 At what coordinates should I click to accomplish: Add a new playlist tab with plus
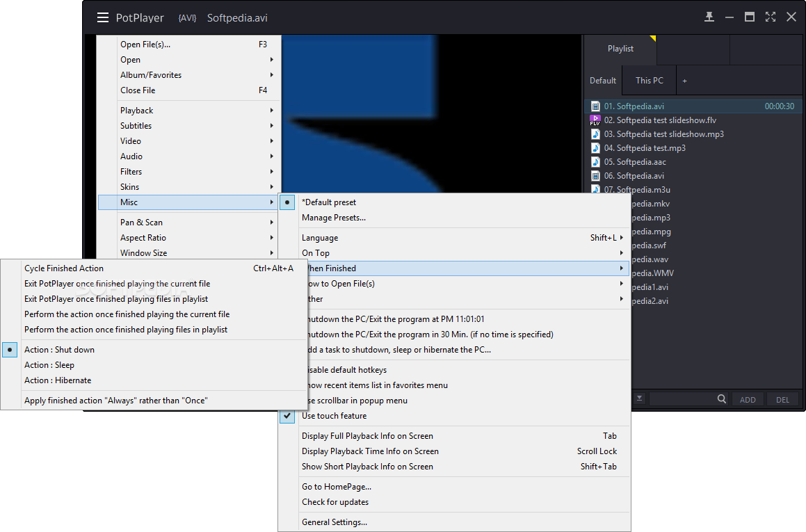pos(684,81)
